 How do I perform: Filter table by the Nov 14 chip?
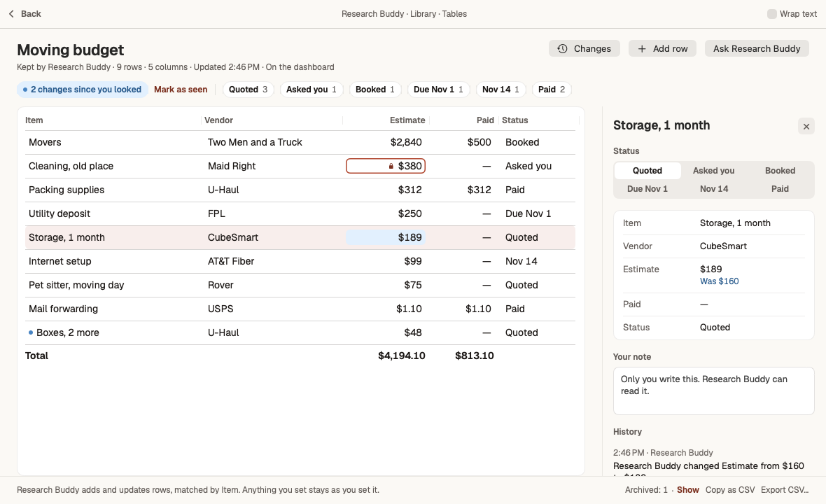click(501, 90)
